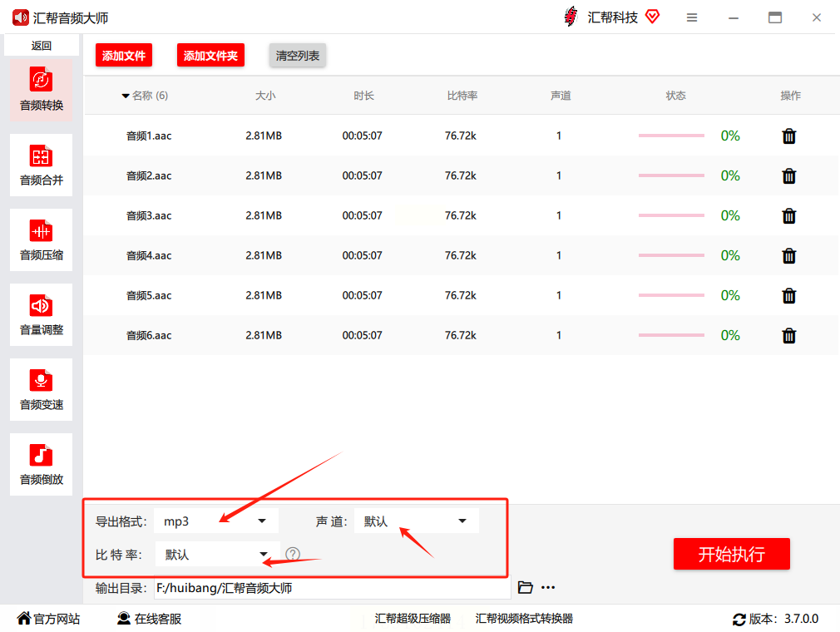The image size is (840, 632).
Task: Click the 版本: 3.7.0.0 version text
Action: (783, 619)
